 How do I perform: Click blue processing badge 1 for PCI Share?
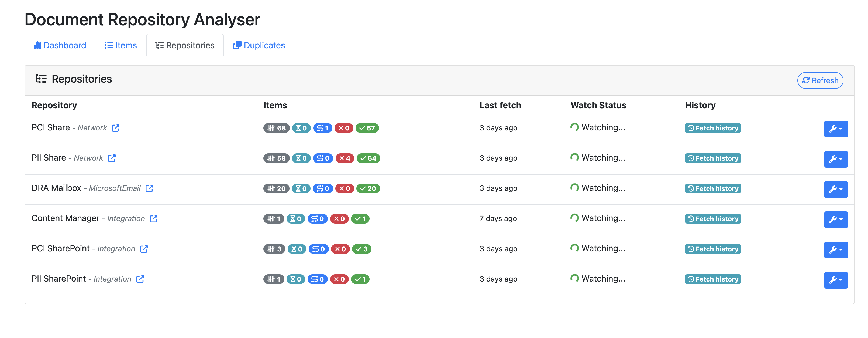tap(322, 128)
